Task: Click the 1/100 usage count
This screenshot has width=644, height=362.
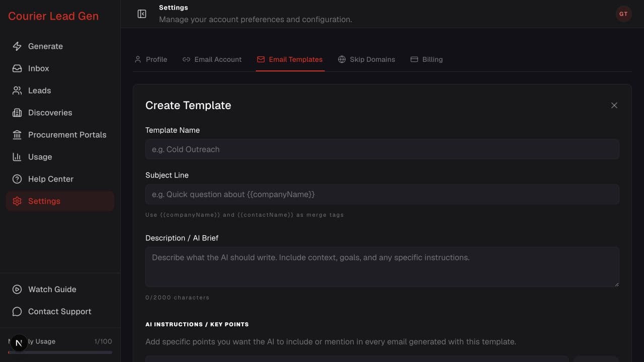Action: (x=103, y=341)
